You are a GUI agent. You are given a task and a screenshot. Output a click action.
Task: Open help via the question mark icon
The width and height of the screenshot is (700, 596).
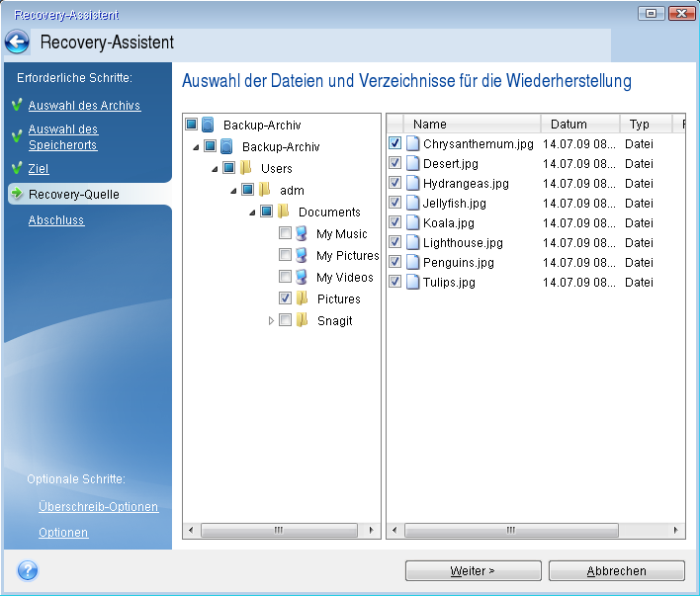point(28,570)
